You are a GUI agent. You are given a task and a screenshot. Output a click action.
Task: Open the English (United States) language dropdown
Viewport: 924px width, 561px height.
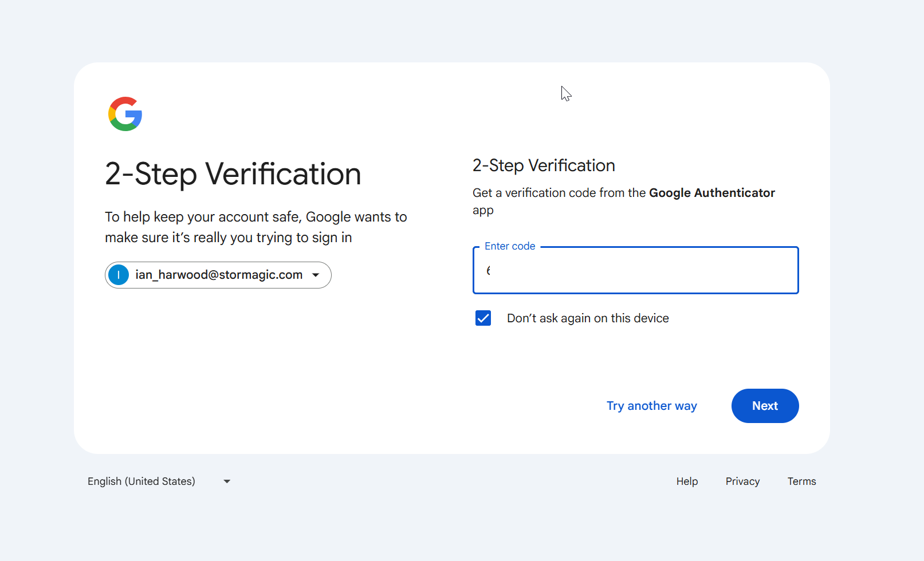tap(159, 481)
